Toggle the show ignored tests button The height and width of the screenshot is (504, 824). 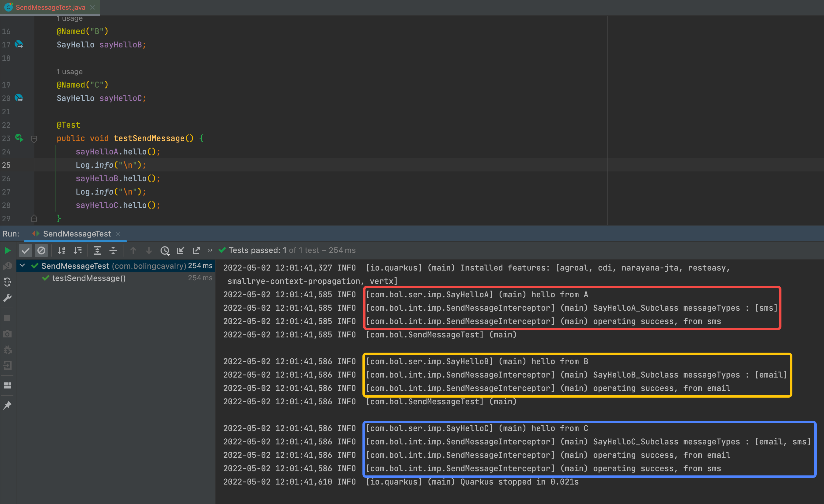(41, 250)
